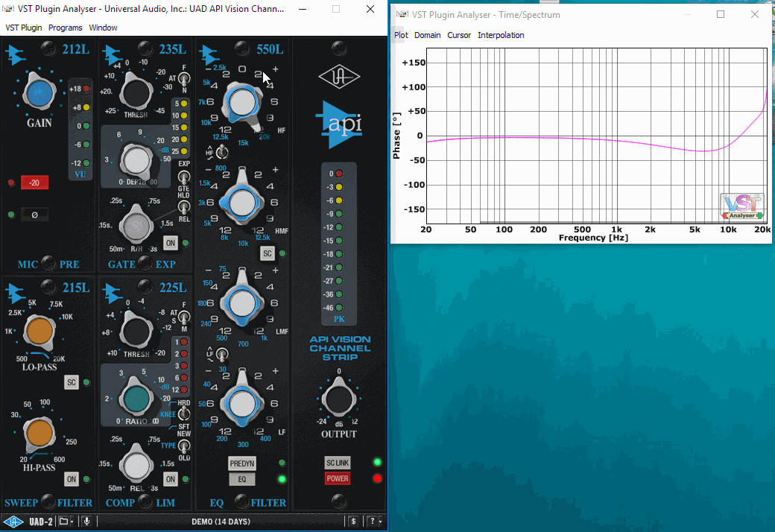Image resolution: width=775 pixels, height=532 pixels.
Task: Expand the help dropdown arrow
Action: (380, 522)
